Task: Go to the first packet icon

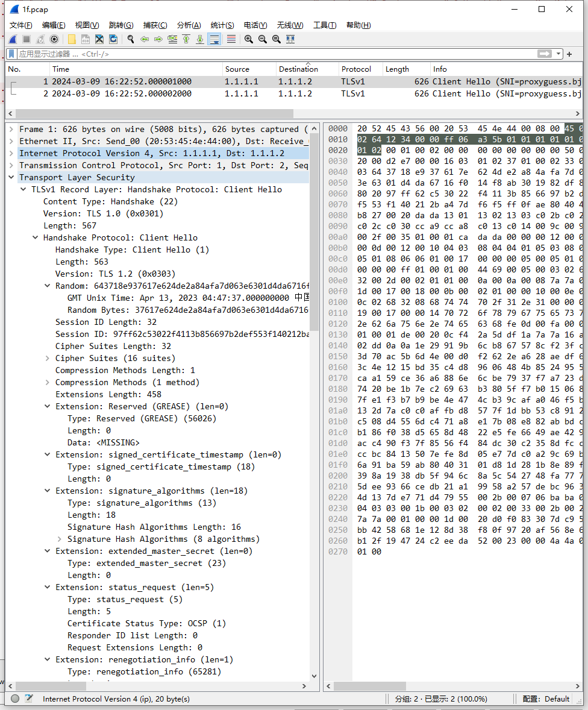Action: (x=186, y=39)
